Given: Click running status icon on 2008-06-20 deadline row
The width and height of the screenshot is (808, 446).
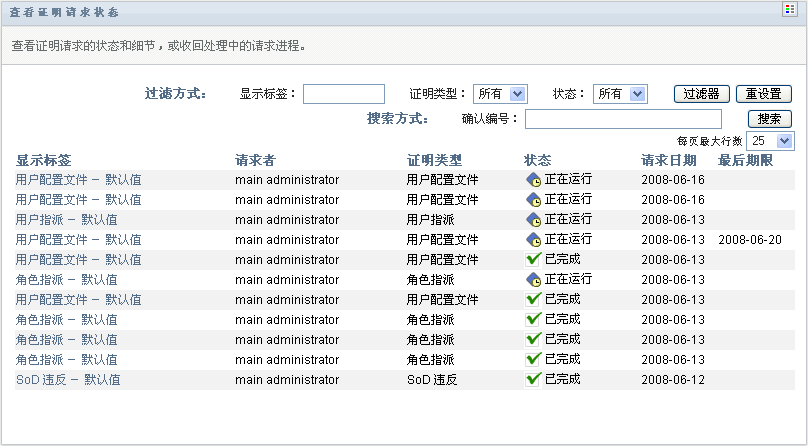Looking at the screenshot, I should coord(534,240).
